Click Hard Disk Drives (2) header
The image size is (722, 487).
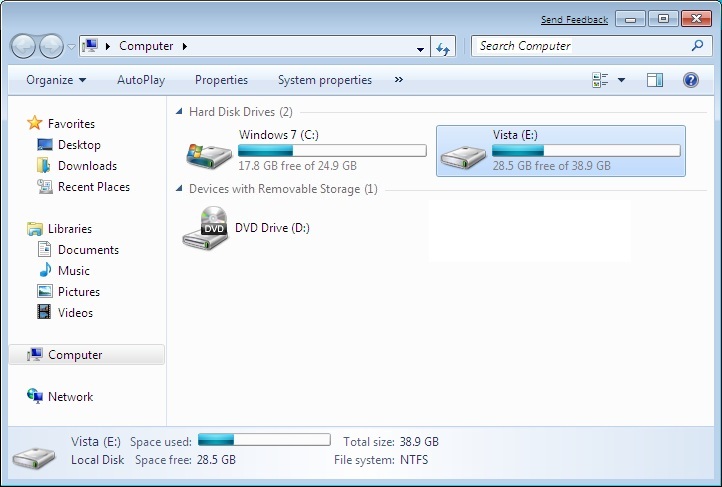[241, 112]
